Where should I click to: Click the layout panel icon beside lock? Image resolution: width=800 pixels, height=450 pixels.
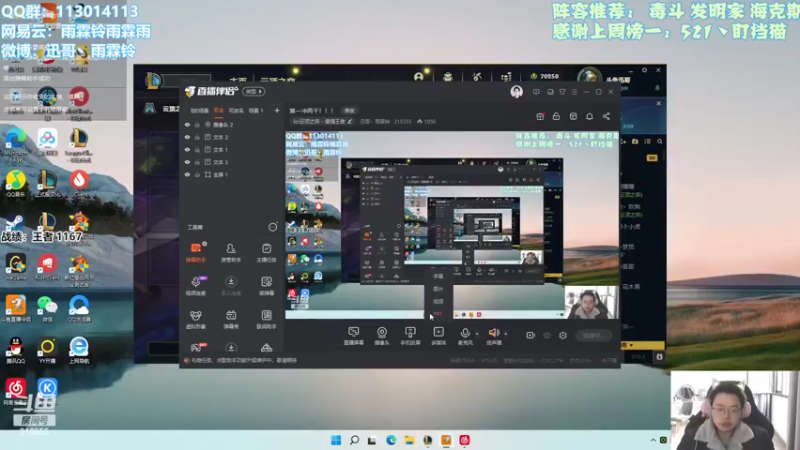tap(573, 116)
